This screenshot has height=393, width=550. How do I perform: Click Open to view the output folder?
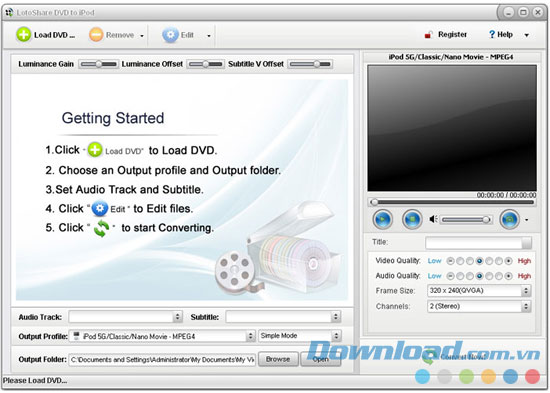pyautogui.click(x=320, y=359)
